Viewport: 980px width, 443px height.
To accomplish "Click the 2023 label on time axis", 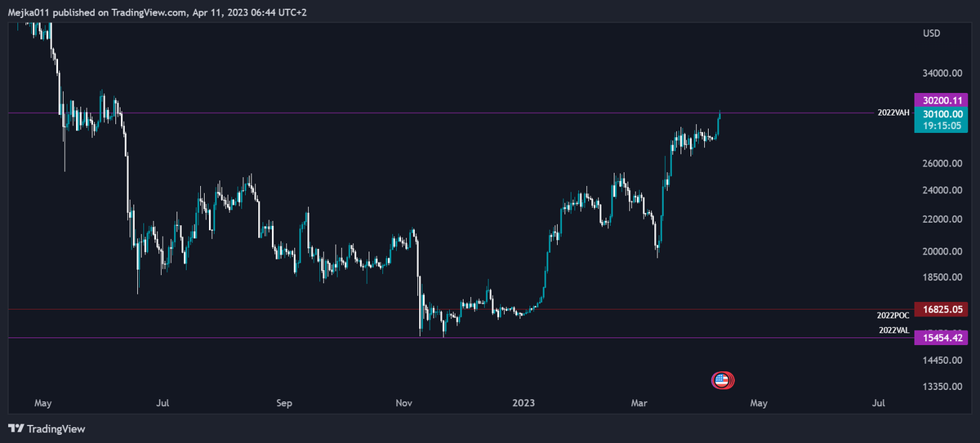I will [523, 403].
